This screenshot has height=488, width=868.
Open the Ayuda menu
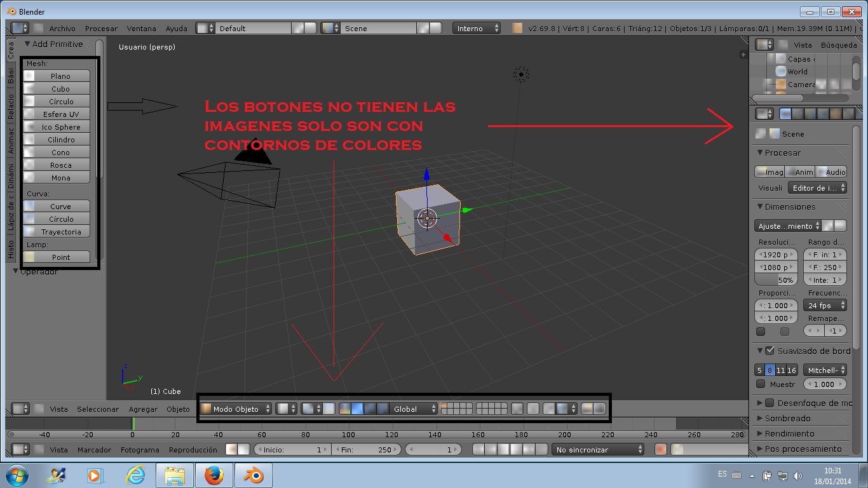point(177,29)
